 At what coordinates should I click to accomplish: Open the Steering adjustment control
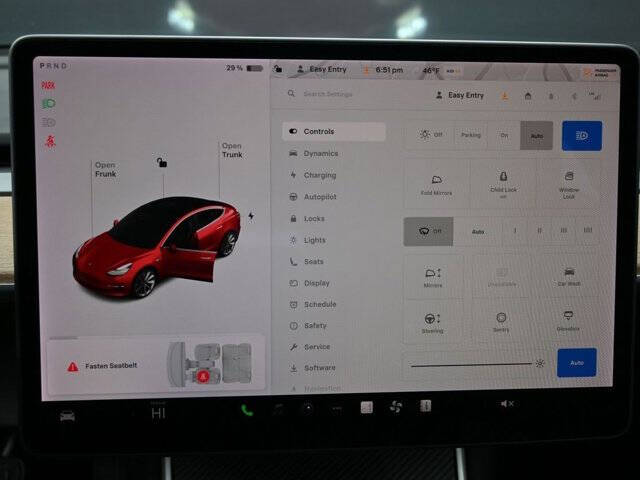click(x=432, y=323)
